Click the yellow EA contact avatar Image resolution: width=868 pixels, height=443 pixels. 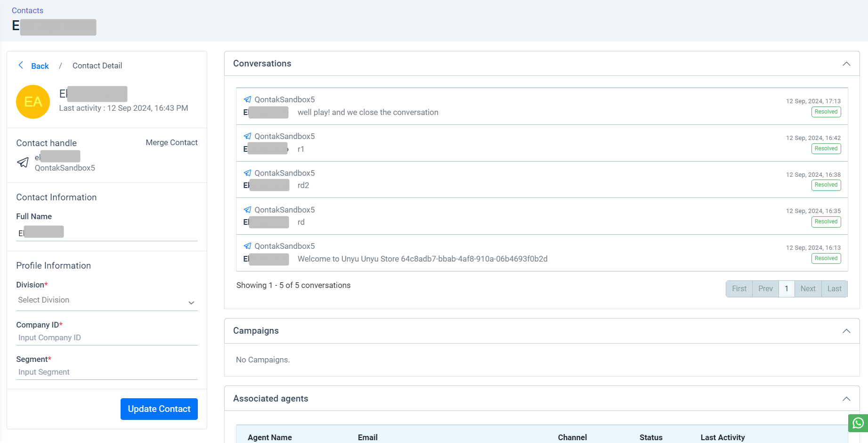coord(33,102)
